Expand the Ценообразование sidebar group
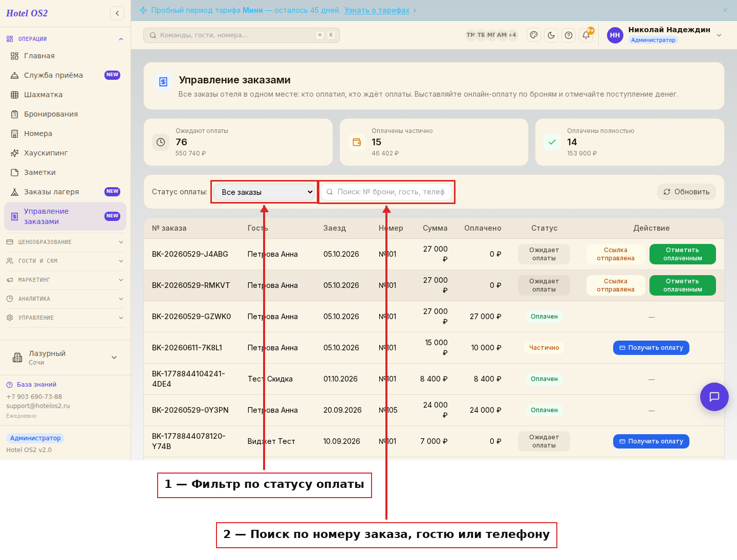The image size is (737, 560). pyautogui.click(x=65, y=242)
